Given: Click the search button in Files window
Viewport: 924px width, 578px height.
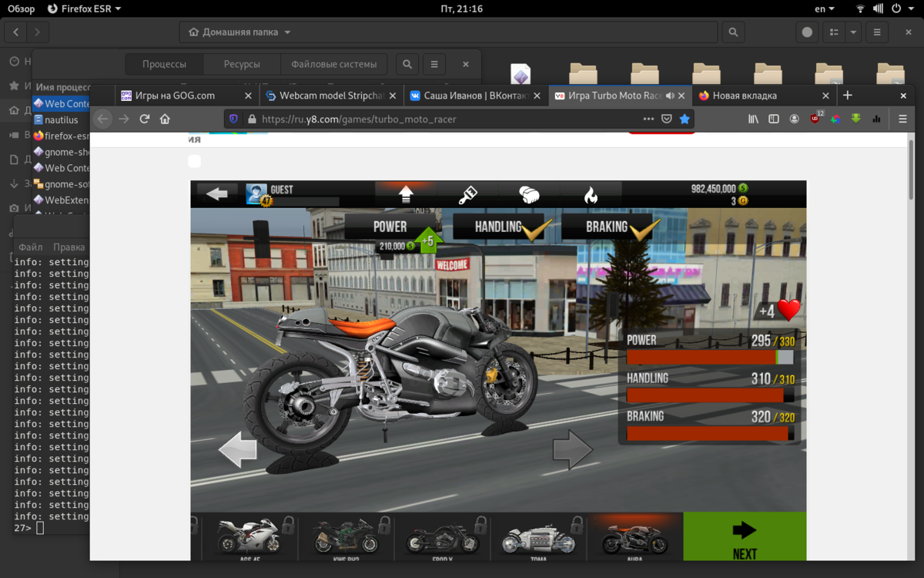Looking at the screenshot, I should pos(733,32).
